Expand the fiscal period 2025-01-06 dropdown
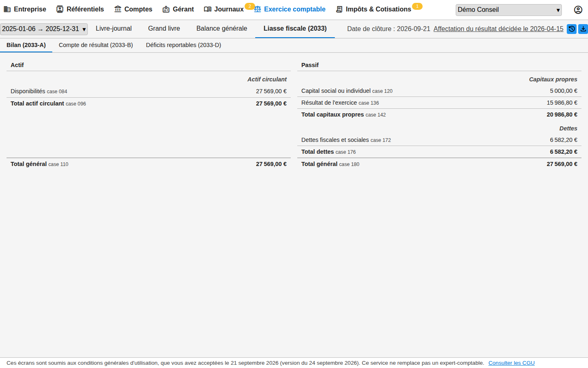 coord(44,29)
